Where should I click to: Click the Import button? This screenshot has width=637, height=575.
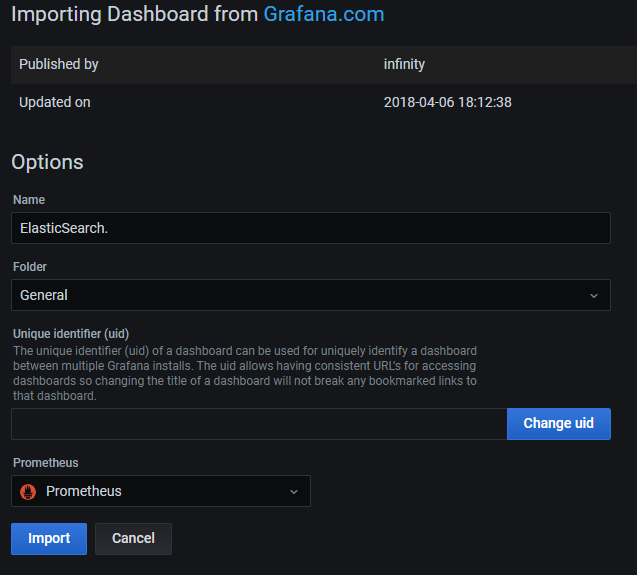49,539
